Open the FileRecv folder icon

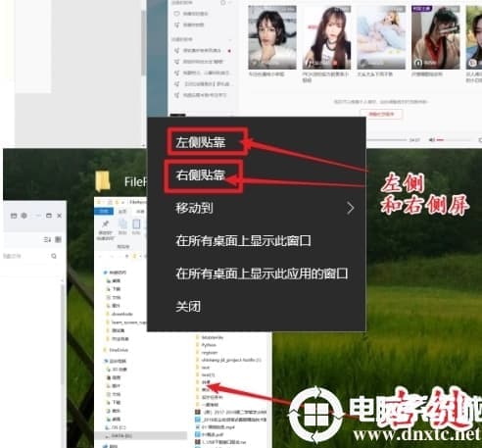tap(103, 180)
